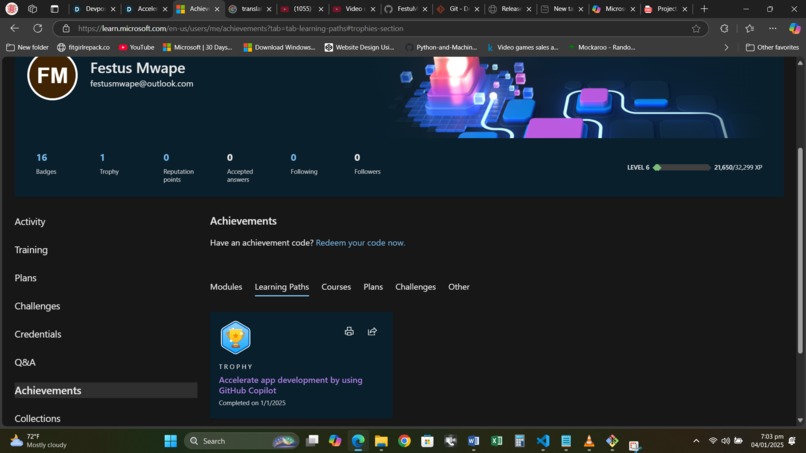The image size is (806, 453).
Task: Click the Level 6 XP progress bar
Action: [682, 168]
